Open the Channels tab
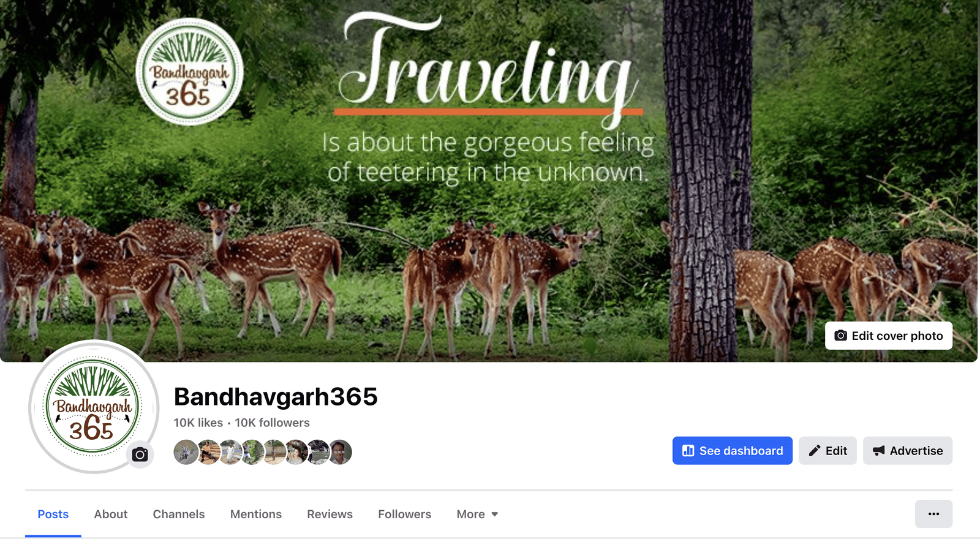This screenshot has width=980, height=539. (179, 514)
